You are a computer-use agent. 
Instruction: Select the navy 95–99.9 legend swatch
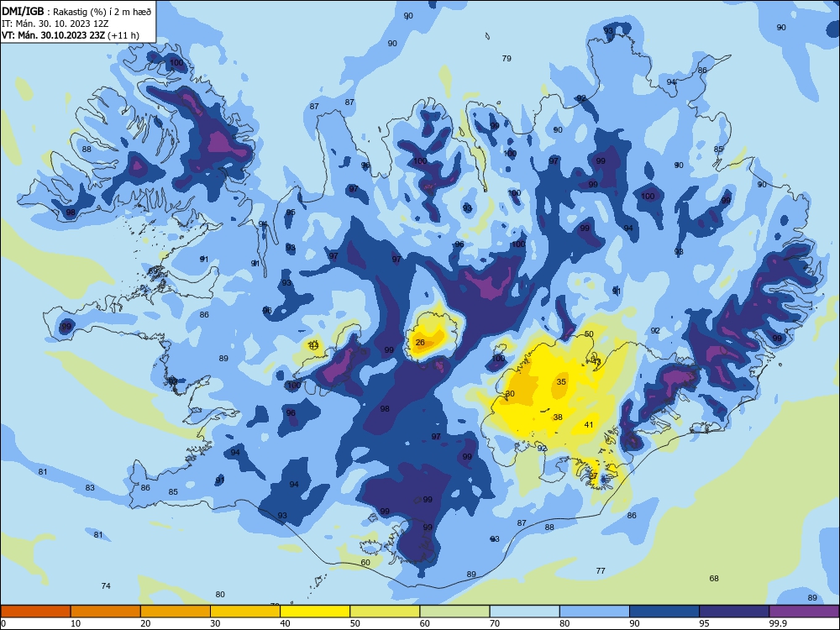pyautogui.click(x=734, y=612)
